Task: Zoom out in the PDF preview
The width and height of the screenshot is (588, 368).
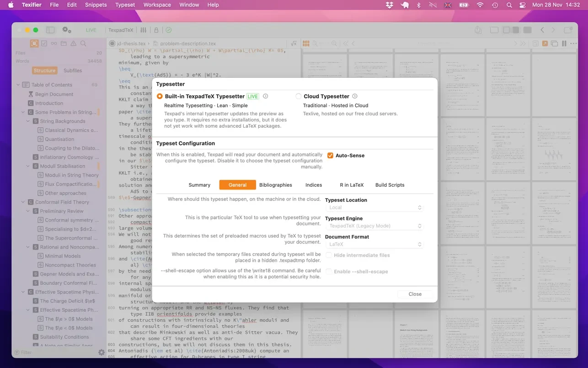Action: click(x=316, y=43)
